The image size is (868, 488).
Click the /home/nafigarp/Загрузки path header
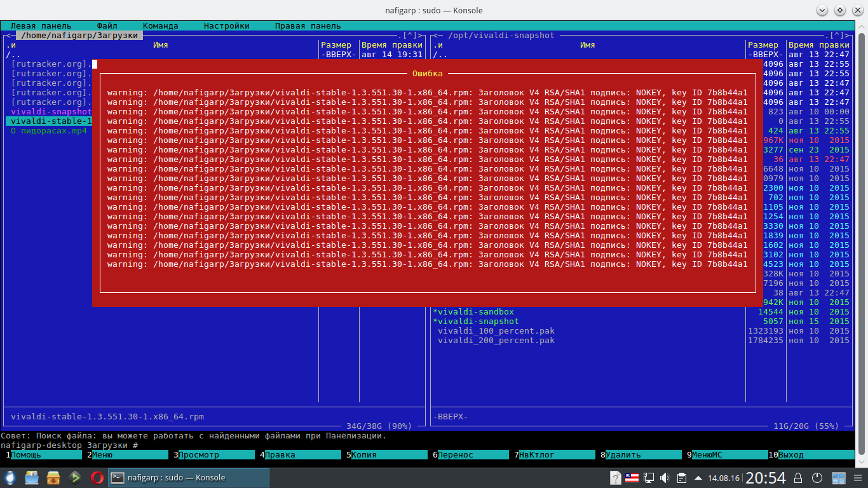[79, 36]
